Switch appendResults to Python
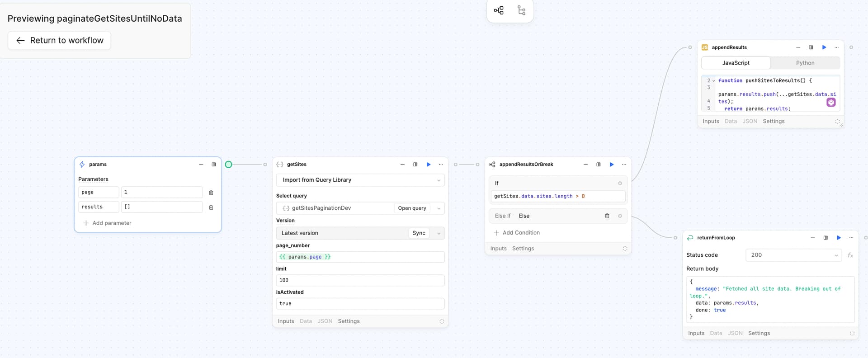 805,63
